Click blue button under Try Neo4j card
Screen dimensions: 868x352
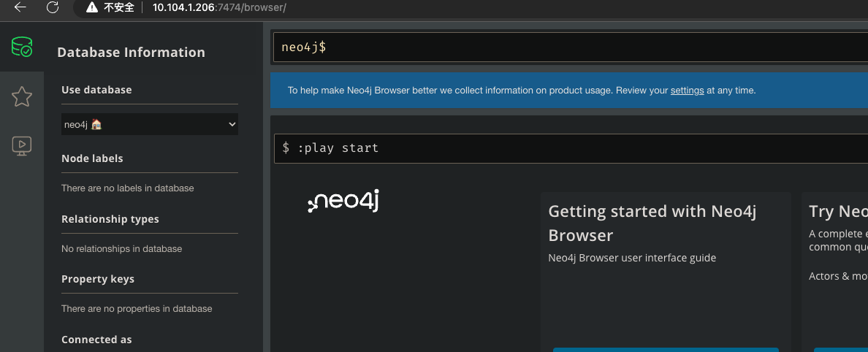(x=841, y=350)
